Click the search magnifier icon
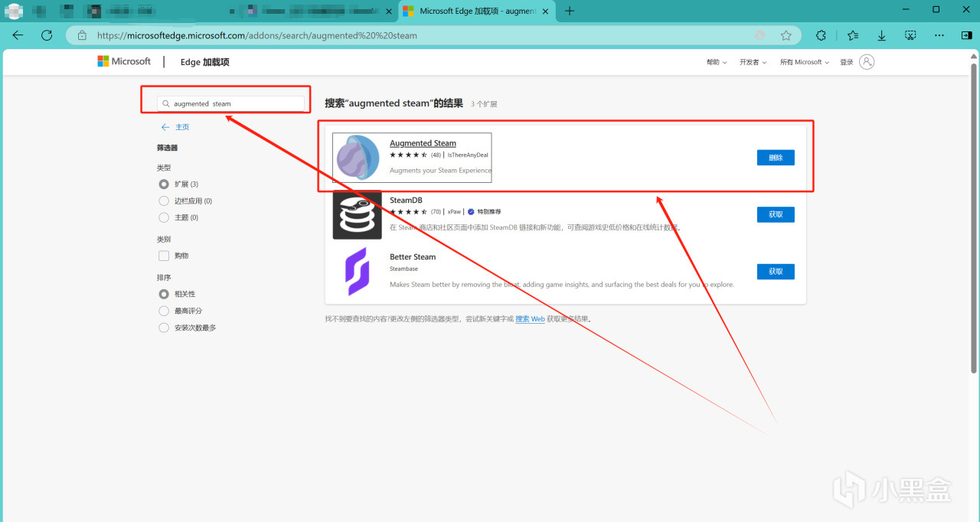The width and height of the screenshot is (980, 522). click(x=165, y=103)
